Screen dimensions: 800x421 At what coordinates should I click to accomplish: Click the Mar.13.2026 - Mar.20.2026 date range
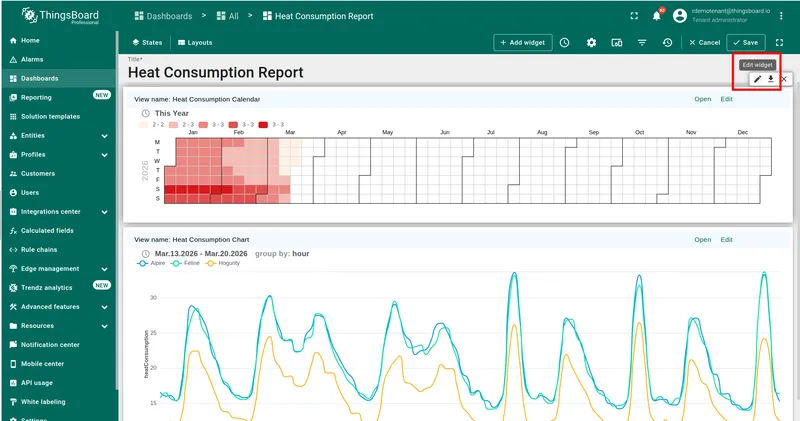201,254
